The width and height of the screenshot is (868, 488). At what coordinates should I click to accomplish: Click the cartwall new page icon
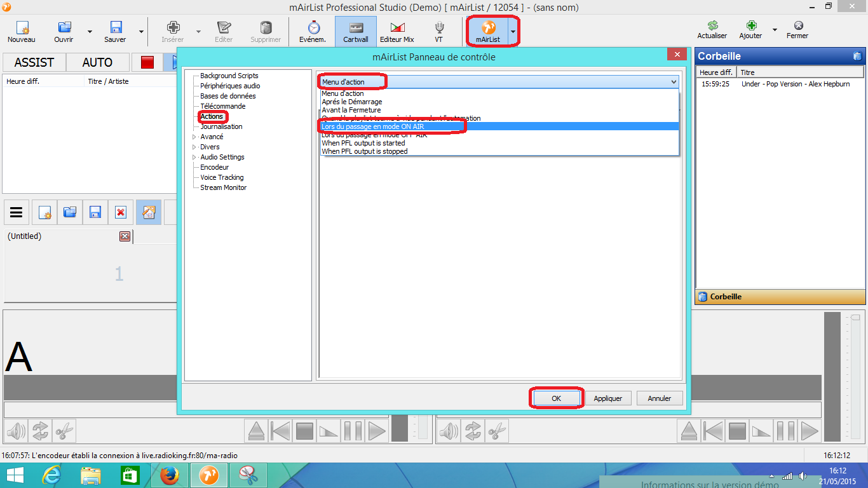(x=44, y=212)
